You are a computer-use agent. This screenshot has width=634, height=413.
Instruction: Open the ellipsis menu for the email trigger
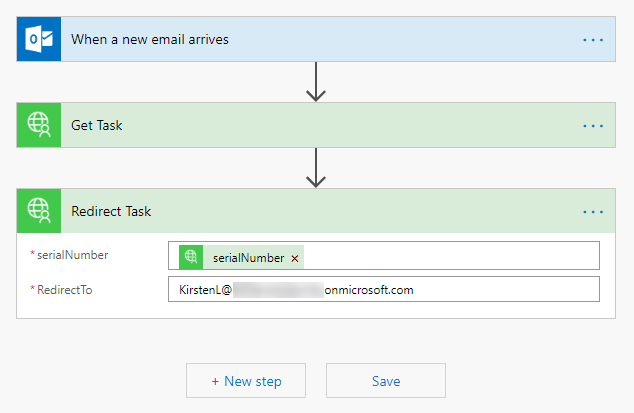pos(593,40)
